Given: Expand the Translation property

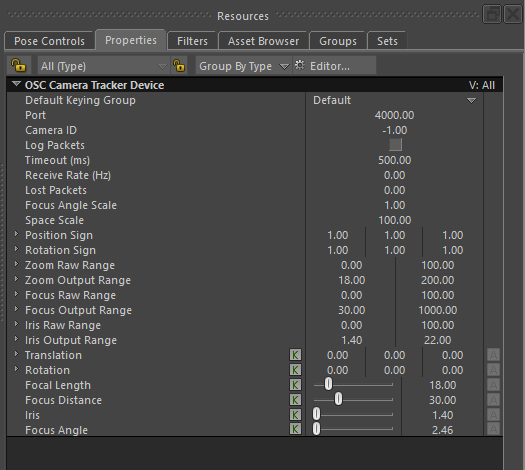Looking at the screenshot, I should (16, 354).
